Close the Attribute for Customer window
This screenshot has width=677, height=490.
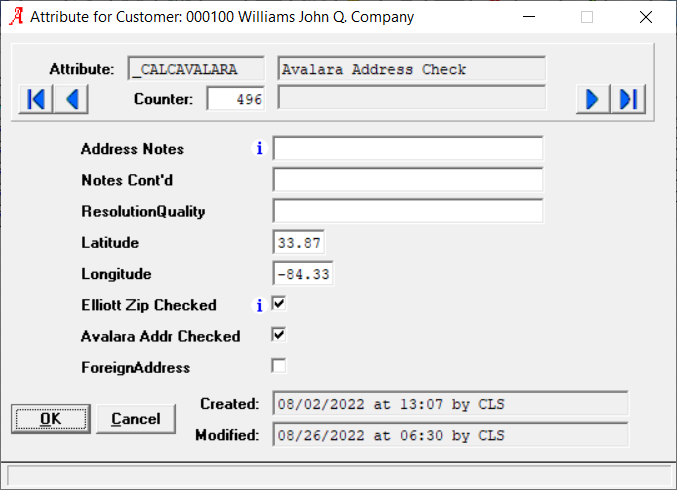[646, 17]
